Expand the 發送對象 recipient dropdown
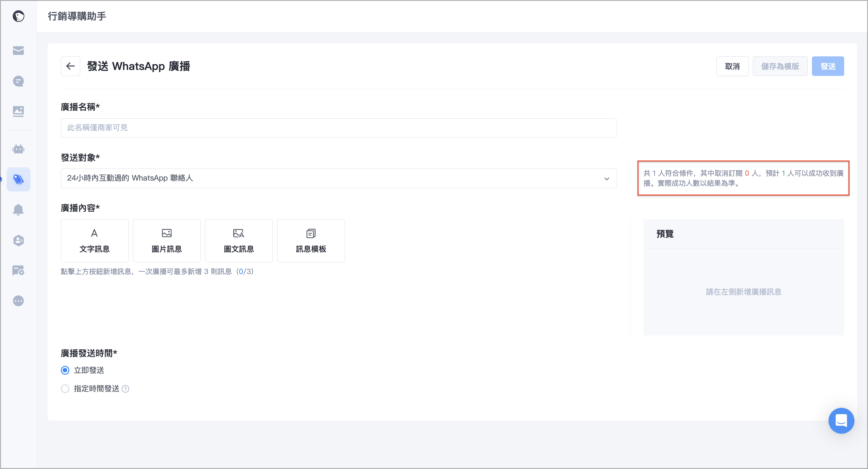Image resolution: width=868 pixels, height=469 pixels. click(339, 178)
